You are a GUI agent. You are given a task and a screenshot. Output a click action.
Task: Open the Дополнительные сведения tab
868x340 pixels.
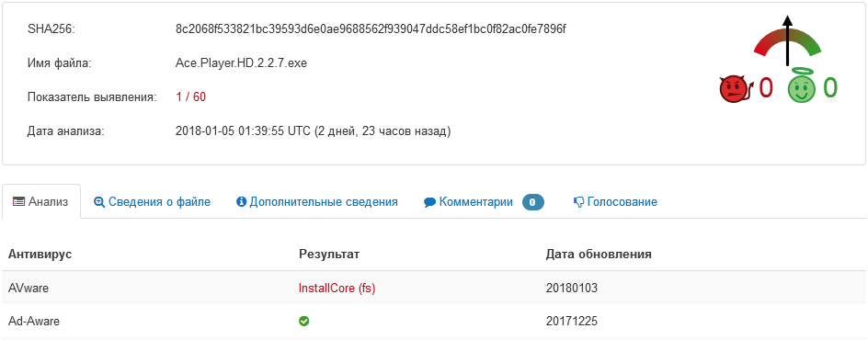(x=317, y=202)
